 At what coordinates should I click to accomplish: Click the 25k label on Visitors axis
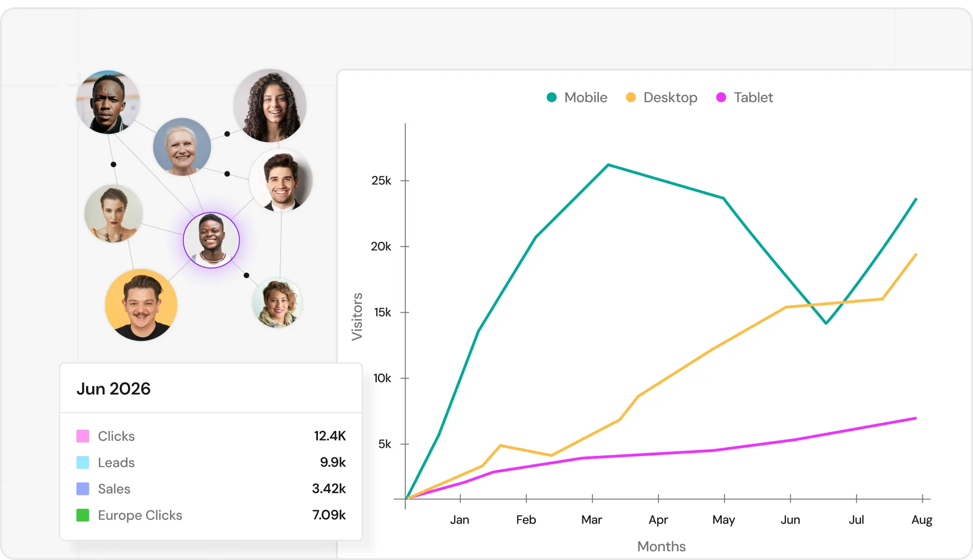[381, 181]
